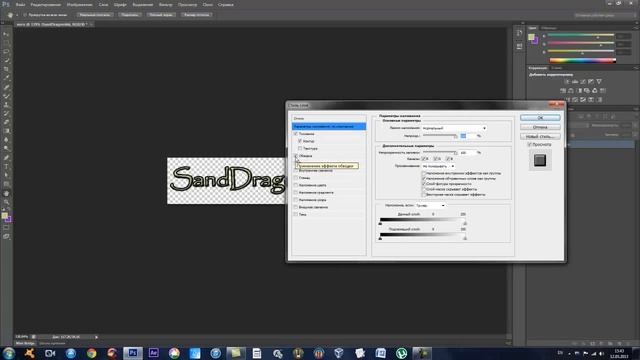Select Параметры наложения row in styles list

329,127
